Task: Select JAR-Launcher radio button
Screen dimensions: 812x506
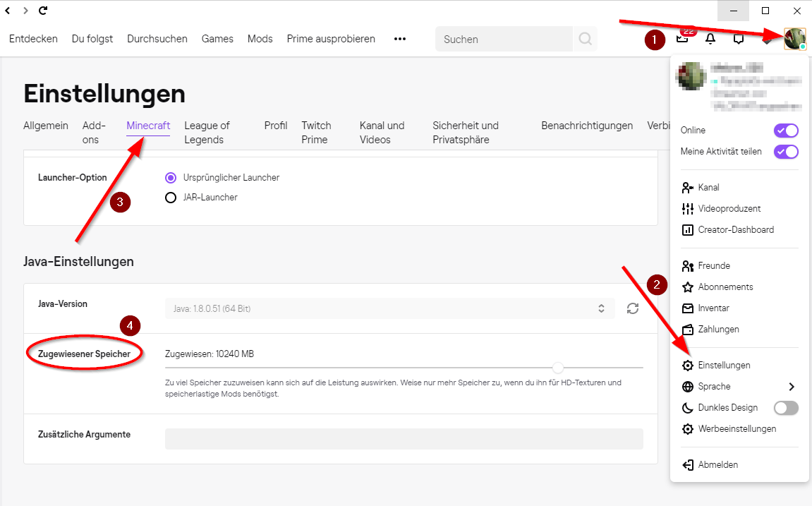Action: click(x=171, y=198)
